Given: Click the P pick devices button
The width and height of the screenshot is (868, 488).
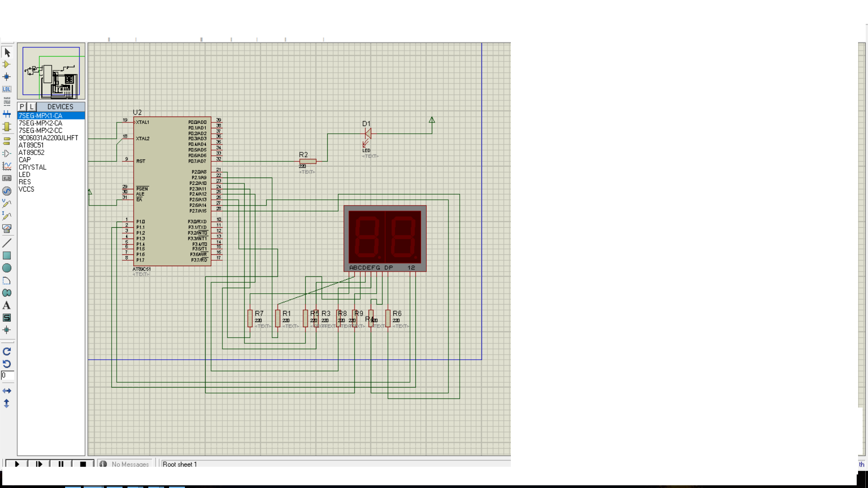Looking at the screenshot, I should [22, 107].
